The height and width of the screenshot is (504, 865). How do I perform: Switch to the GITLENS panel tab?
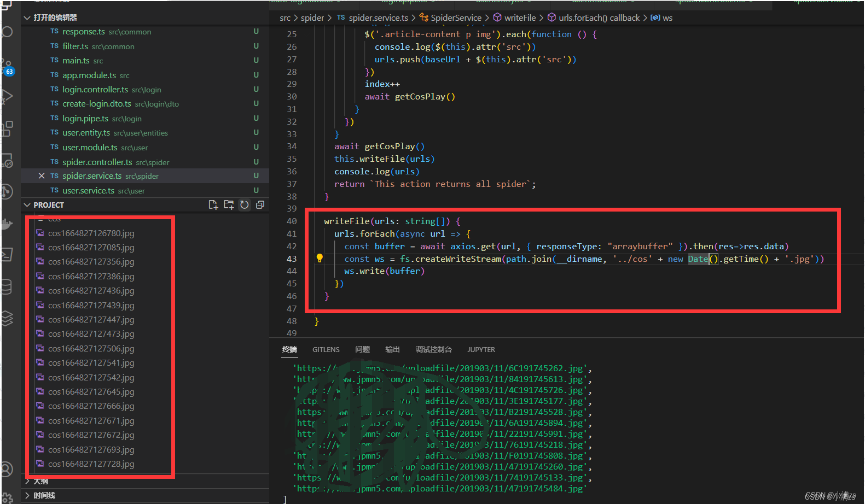(x=326, y=349)
